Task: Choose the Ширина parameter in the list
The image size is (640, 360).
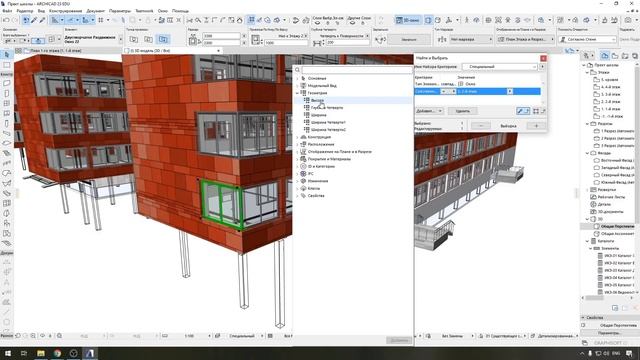Action: pos(318,115)
